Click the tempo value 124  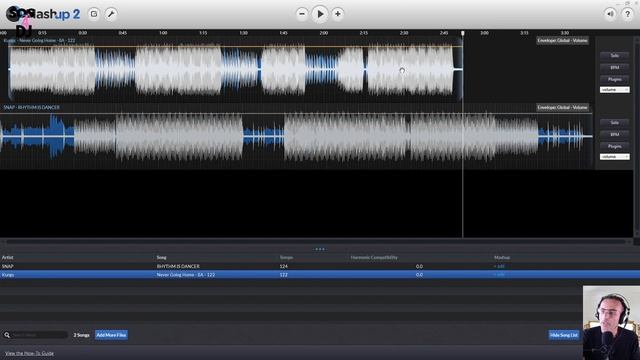[x=284, y=266]
